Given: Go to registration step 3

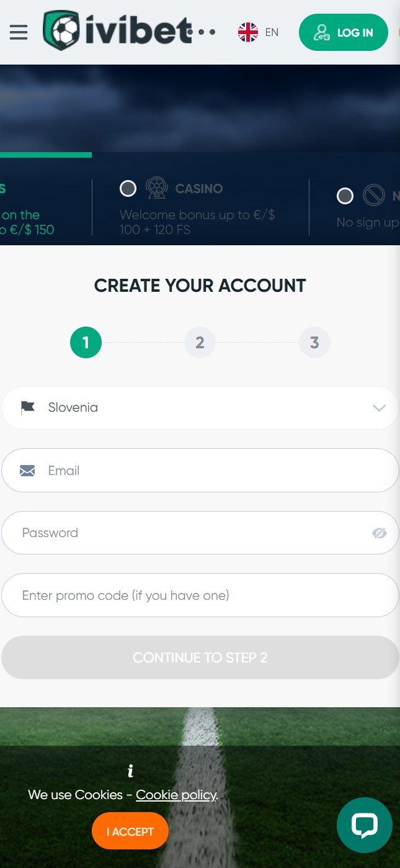Looking at the screenshot, I should [314, 343].
